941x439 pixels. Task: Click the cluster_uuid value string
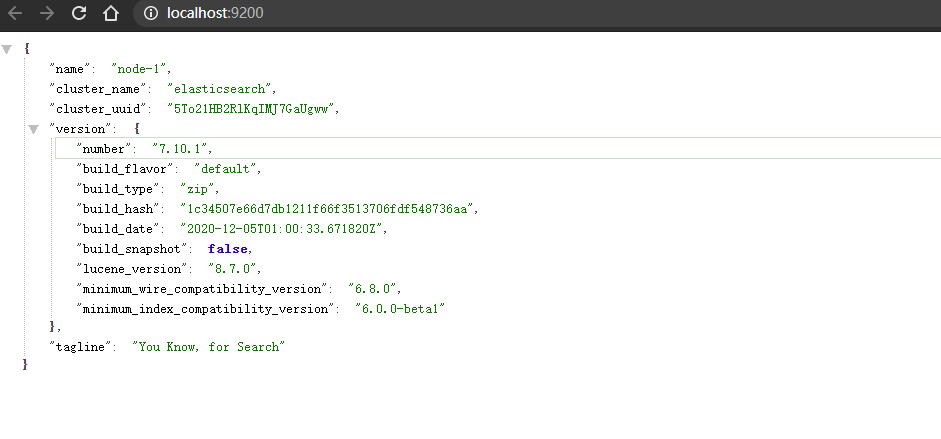(x=253, y=109)
